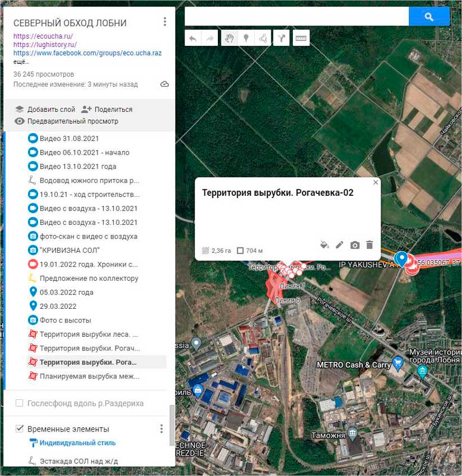Click 'Предварительный просмотр' preview

tap(67, 121)
